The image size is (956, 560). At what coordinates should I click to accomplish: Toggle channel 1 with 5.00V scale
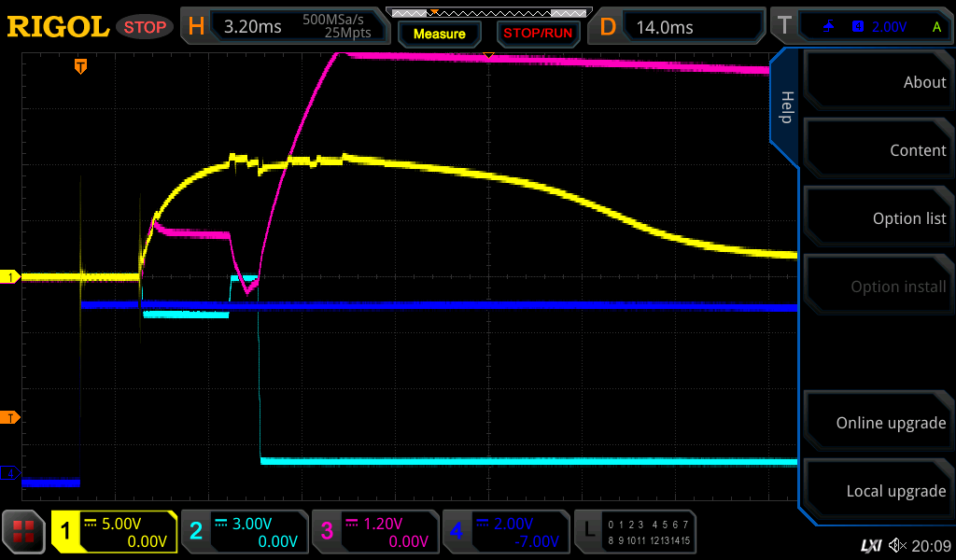[x=114, y=532]
